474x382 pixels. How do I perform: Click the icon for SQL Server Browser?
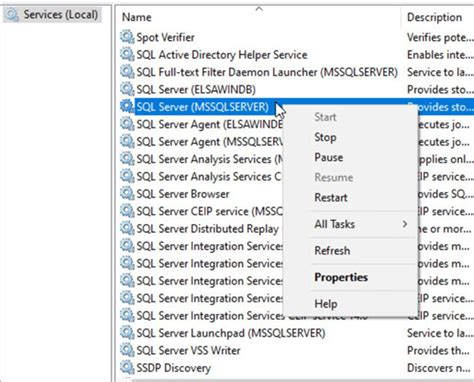point(127,193)
